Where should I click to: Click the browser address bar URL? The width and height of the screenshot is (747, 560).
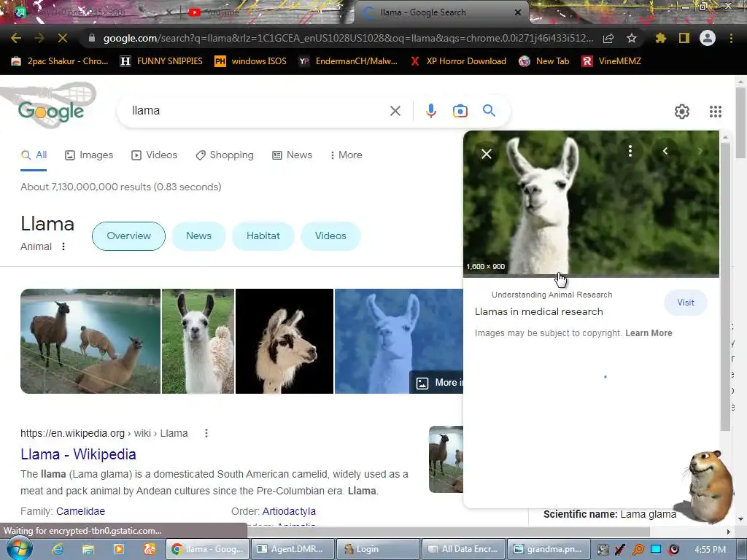click(x=348, y=38)
